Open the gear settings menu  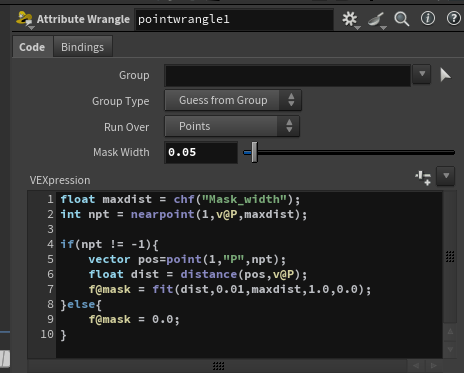(350, 19)
